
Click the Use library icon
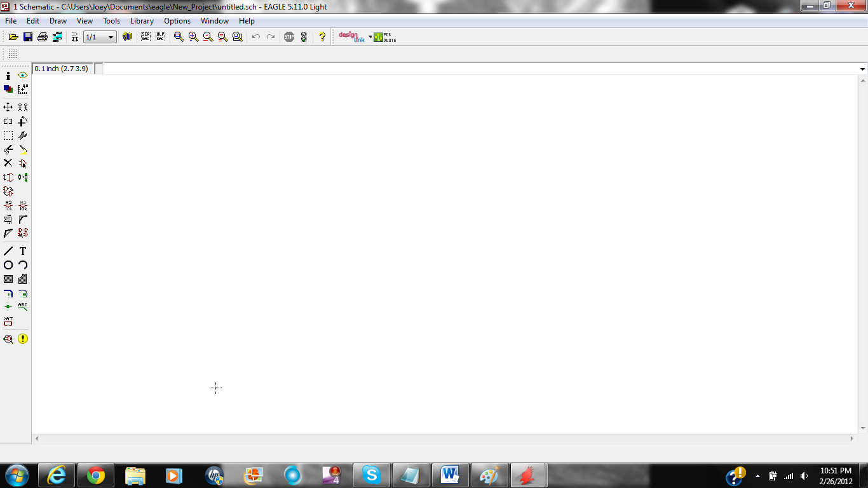click(x=127, y=37)
